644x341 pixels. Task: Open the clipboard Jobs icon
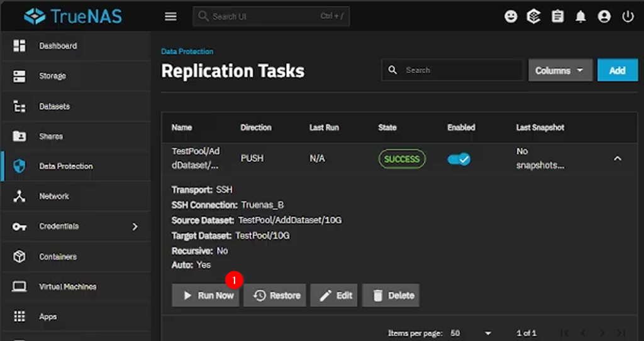point(557,17)
